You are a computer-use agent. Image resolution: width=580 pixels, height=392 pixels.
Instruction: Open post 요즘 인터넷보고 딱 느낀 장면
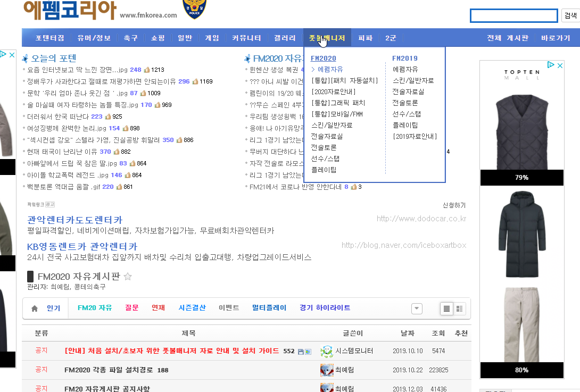pos(77,70)
